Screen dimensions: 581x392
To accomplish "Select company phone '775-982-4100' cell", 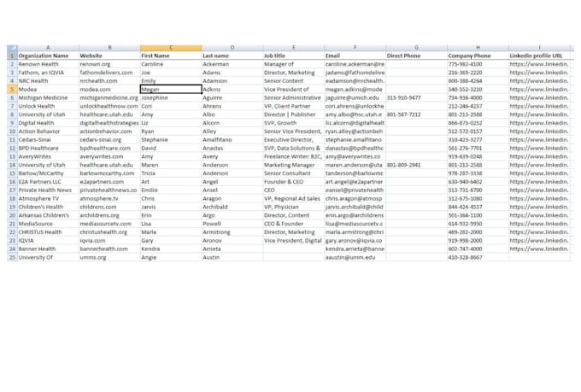I will point(478,64).
